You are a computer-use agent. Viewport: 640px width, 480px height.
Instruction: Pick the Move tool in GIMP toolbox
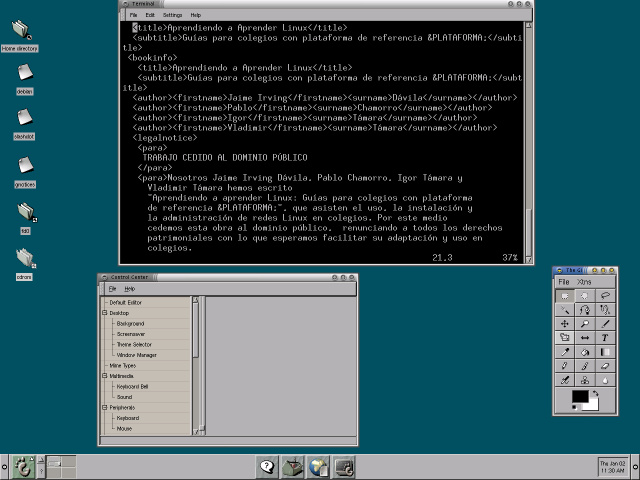click(566, 325)
